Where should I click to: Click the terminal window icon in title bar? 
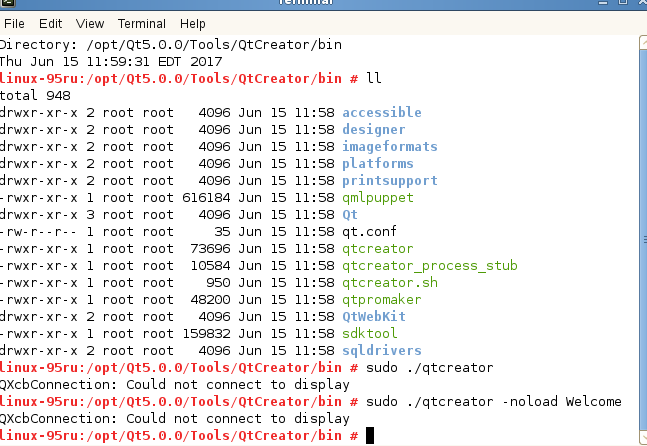click(x=7, y=3)
